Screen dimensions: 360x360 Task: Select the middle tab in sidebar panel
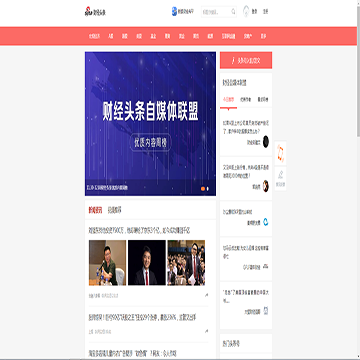pos(246,100)
